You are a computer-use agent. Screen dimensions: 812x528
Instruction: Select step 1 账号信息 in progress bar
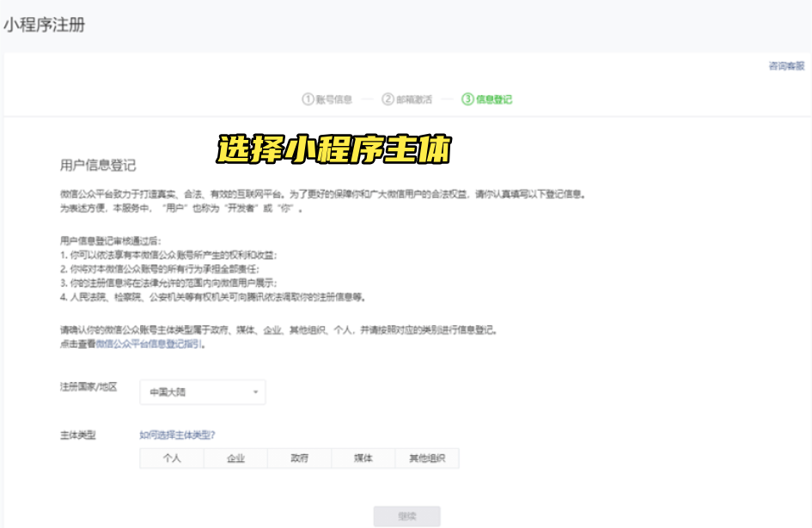click(x=327, y=99)
